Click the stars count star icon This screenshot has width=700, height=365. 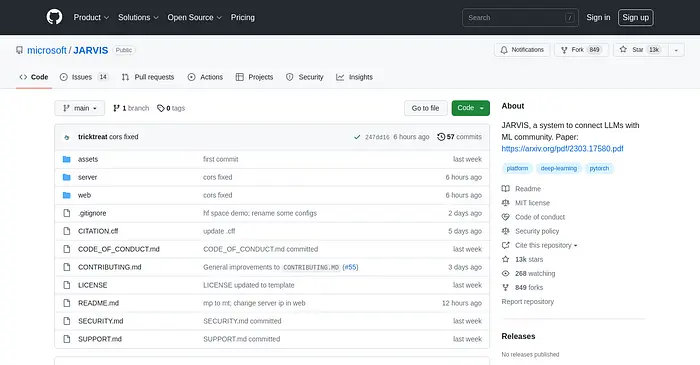(x=505, y=259)
